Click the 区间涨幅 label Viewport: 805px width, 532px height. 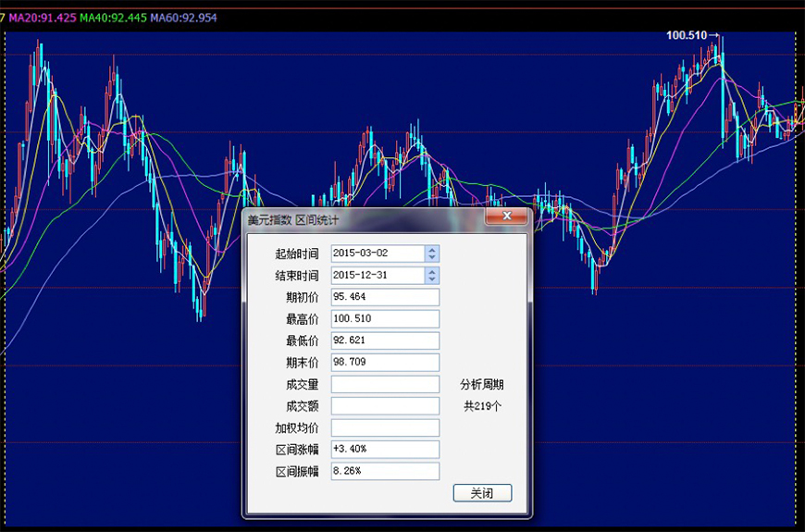297,450
